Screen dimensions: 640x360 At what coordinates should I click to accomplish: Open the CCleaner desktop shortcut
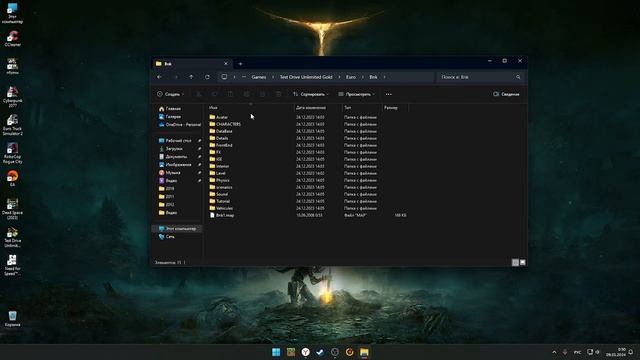click(x=13, y=39)
